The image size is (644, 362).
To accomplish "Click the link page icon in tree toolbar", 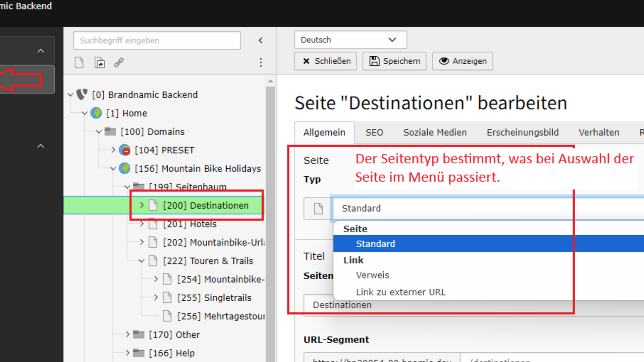I will pos(119,63).
